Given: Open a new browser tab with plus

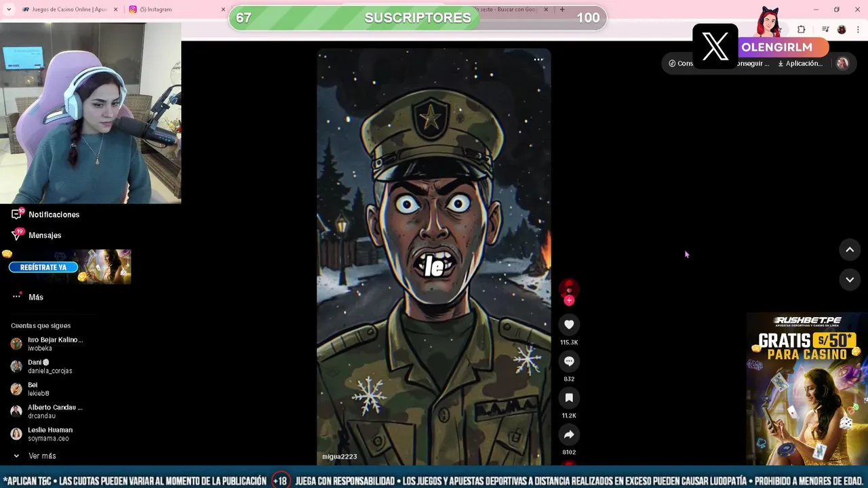Looking at the screenshot, I should click(x=561, y=9).
